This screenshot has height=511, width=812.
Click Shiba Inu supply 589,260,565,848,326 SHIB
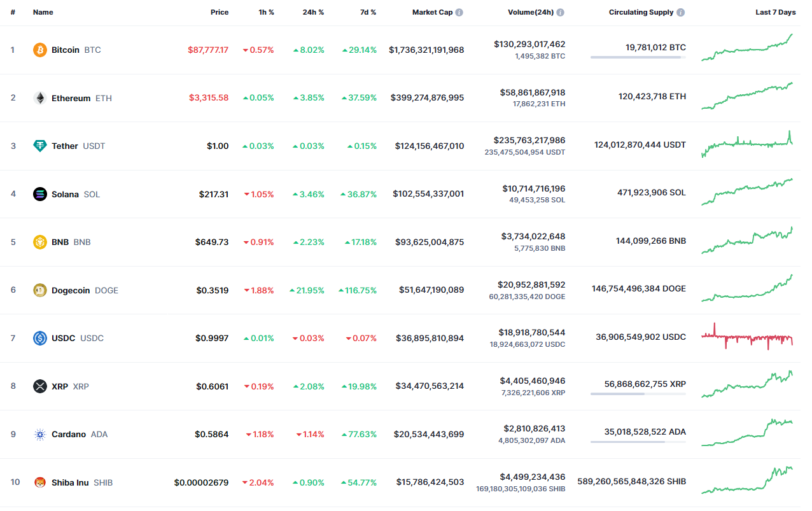632,482
